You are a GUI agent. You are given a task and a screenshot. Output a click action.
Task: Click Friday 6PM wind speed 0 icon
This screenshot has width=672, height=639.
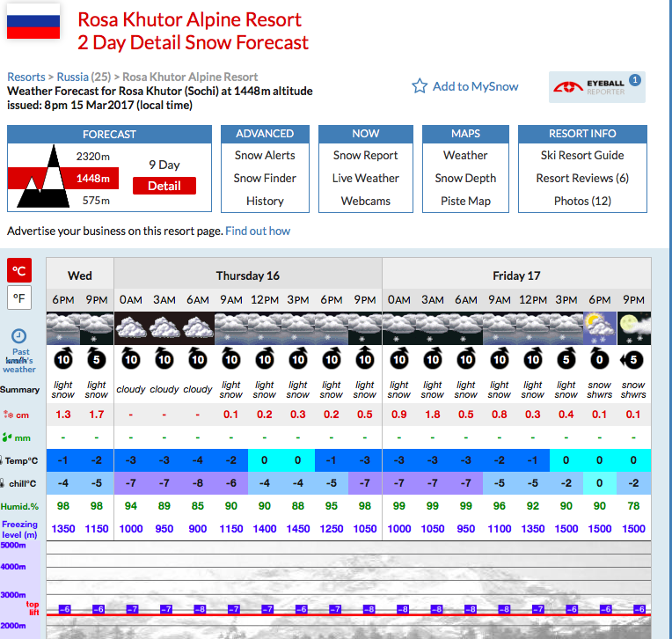coord(600,358)
